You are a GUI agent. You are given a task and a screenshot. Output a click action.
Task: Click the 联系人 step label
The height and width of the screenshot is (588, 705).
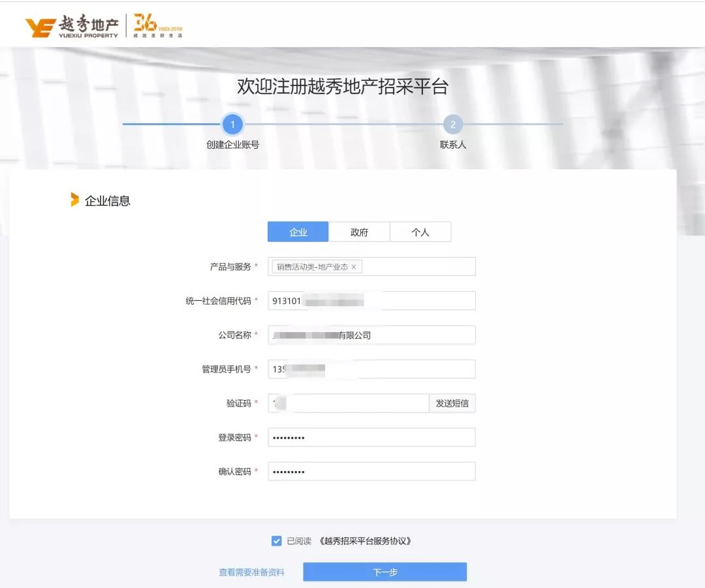point(453,145)
